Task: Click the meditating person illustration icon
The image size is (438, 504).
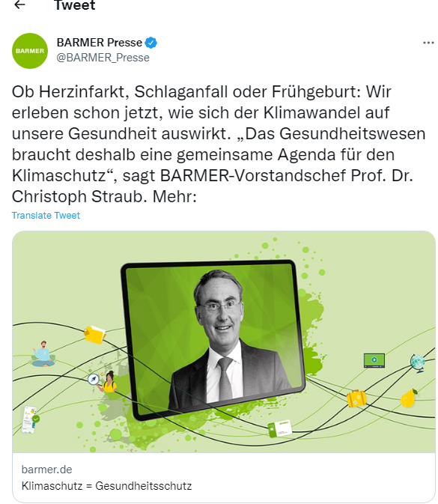Action: tap(43, 354)
